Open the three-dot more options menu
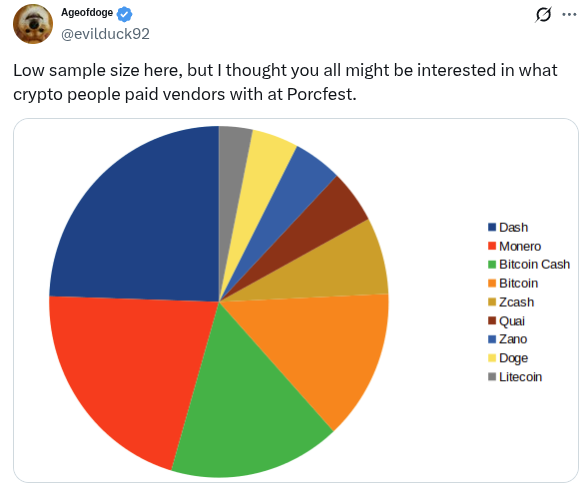 [569, 14]
